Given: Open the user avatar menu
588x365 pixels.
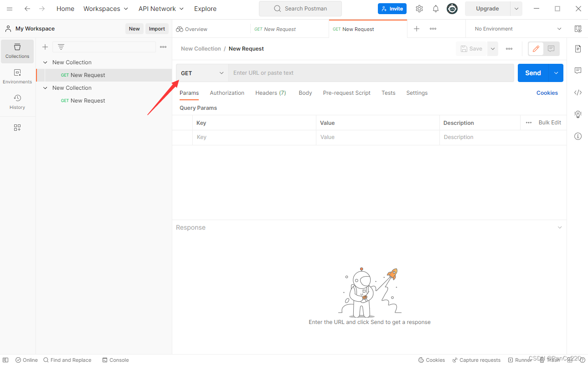Looking at the screenshot, I should (452, 9).
